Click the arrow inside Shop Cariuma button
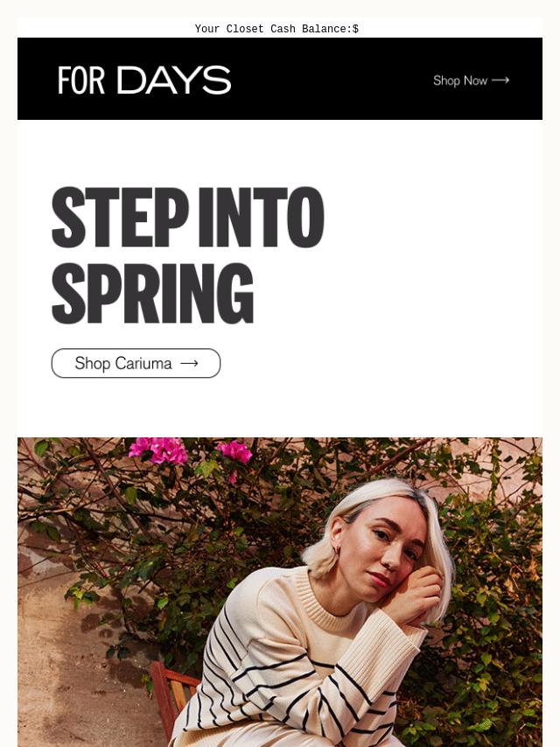This screenshot has width=560, height=747. (189, 364)
